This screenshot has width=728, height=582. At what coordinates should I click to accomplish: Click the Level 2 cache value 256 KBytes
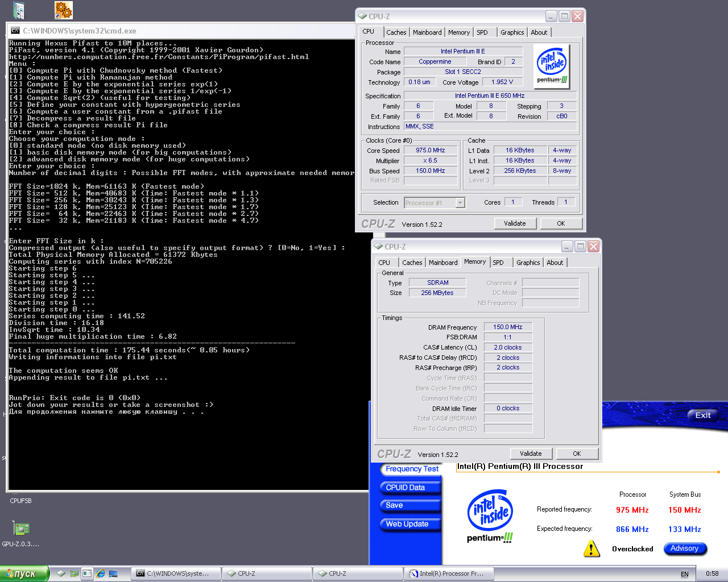point(520,171)
